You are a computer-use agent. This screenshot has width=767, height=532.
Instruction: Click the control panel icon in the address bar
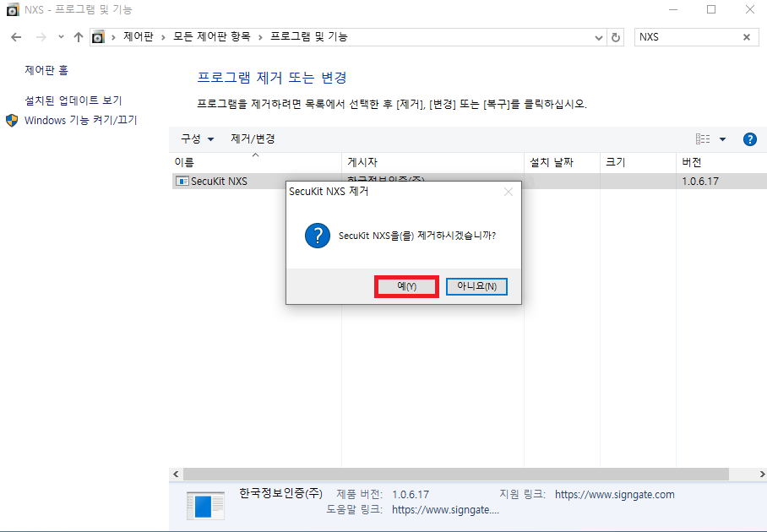(98, 36)
